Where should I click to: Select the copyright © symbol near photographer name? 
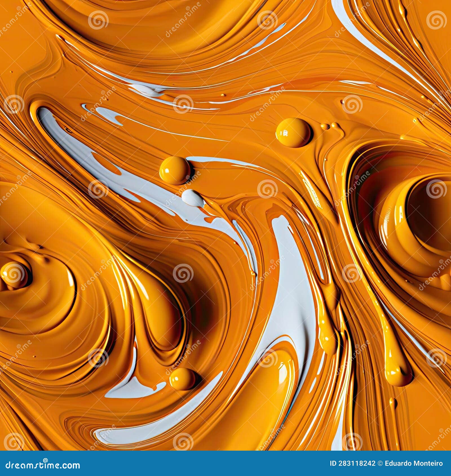coord(380,463)
